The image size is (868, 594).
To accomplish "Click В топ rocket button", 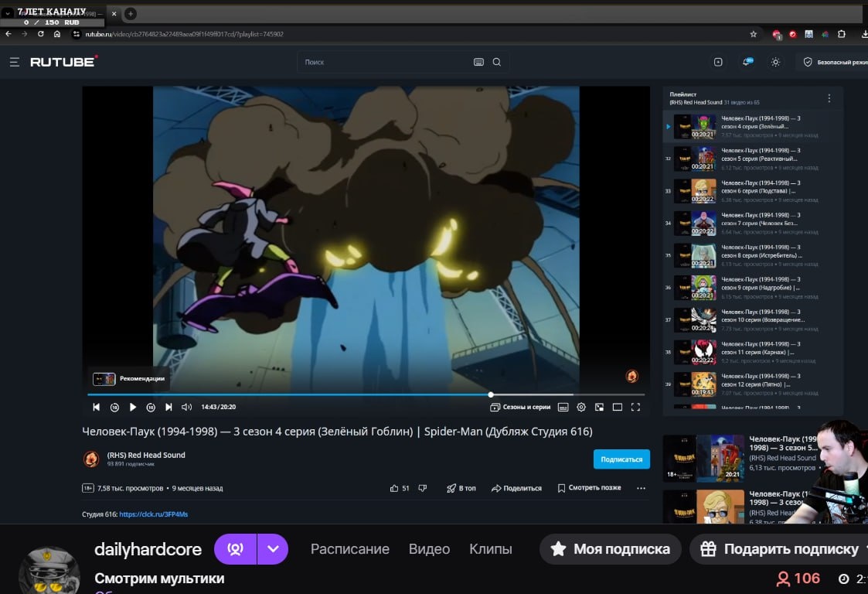I will pyautogui.click(x=461, y=488).
